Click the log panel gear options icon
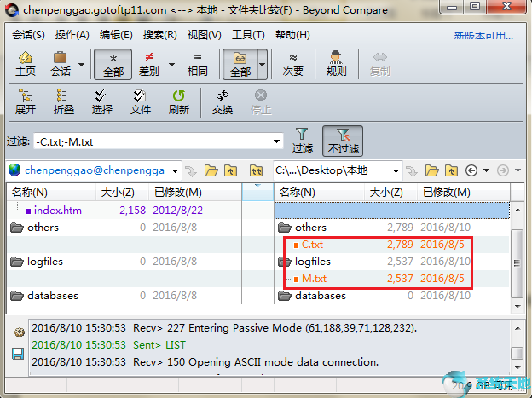 19,332
